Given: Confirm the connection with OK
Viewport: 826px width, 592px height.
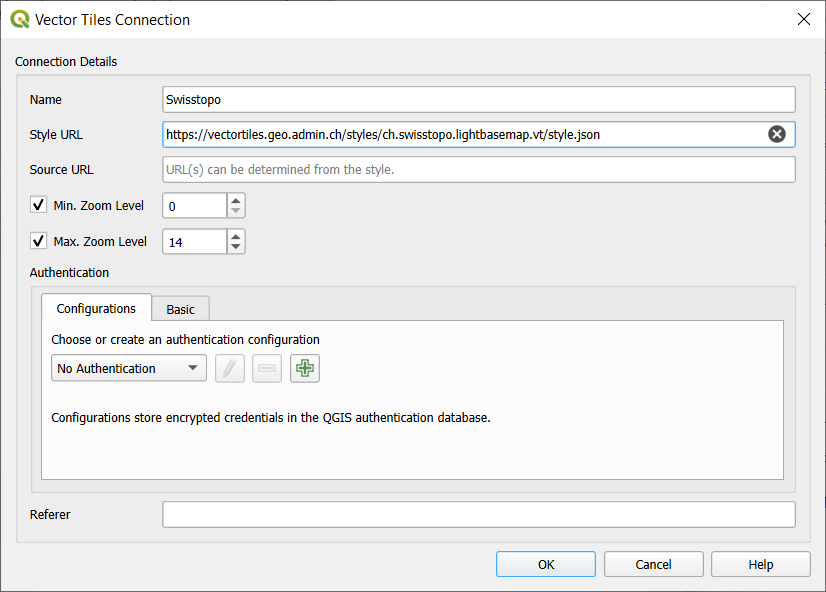Looking at the screenshot, I should click(545, 564).
